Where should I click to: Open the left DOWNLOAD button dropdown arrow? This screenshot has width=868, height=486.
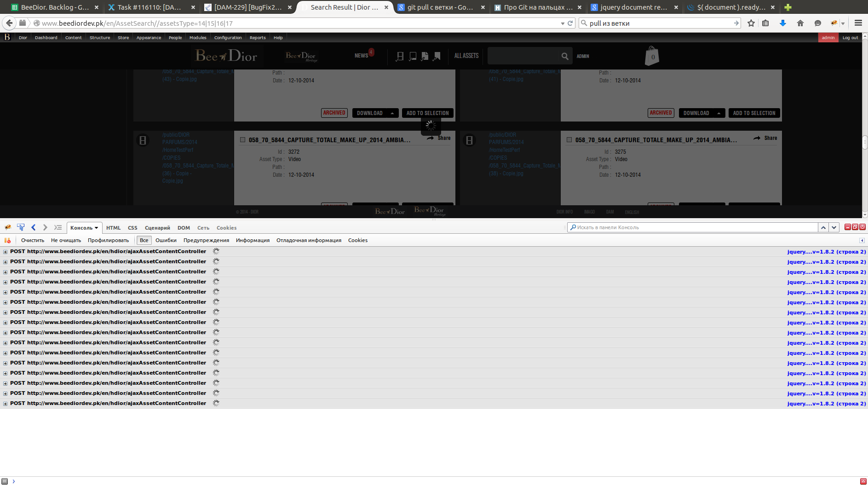click(x=392, y=113)
